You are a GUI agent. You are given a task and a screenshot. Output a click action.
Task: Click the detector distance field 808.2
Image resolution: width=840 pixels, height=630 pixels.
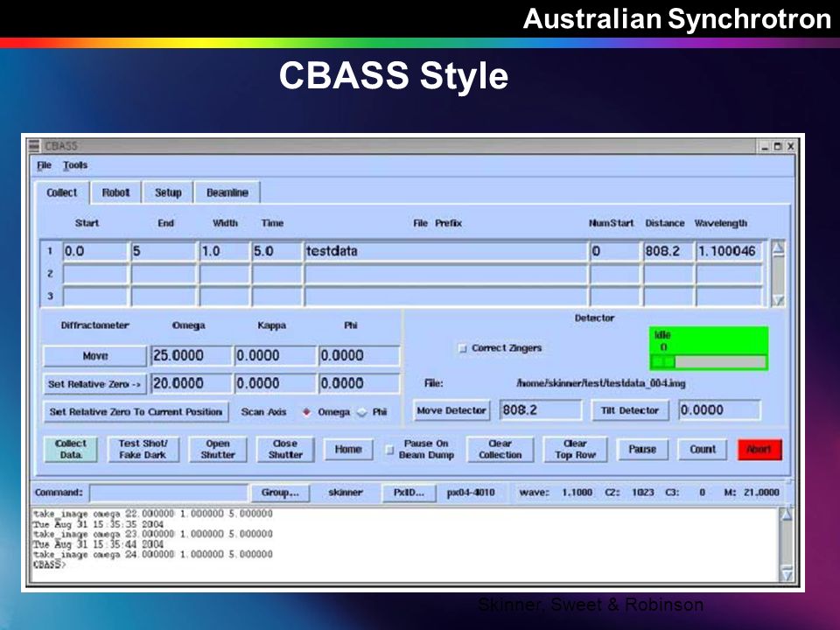tap(541, 410)
